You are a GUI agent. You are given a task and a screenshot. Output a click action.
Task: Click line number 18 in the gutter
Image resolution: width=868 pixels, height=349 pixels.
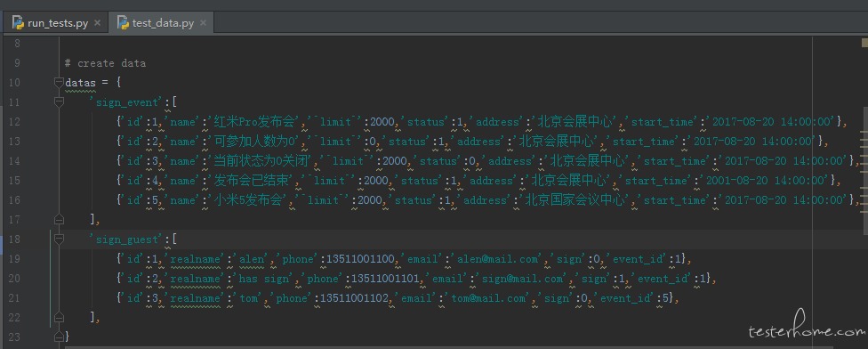pos(14,239)
